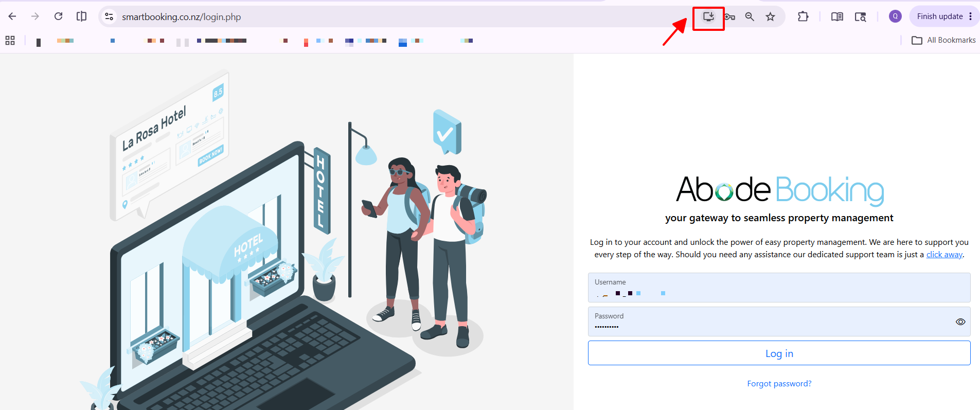Click the address bar URL

point(181,17)
